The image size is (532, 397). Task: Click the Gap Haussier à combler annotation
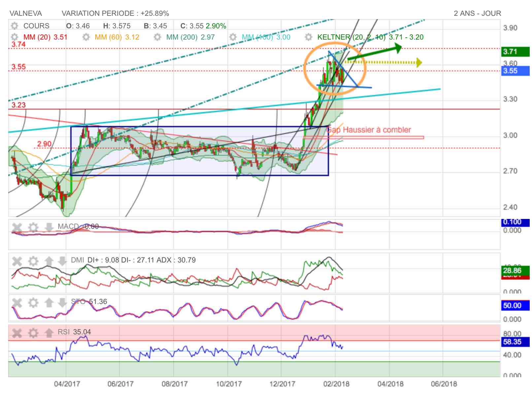369,130
